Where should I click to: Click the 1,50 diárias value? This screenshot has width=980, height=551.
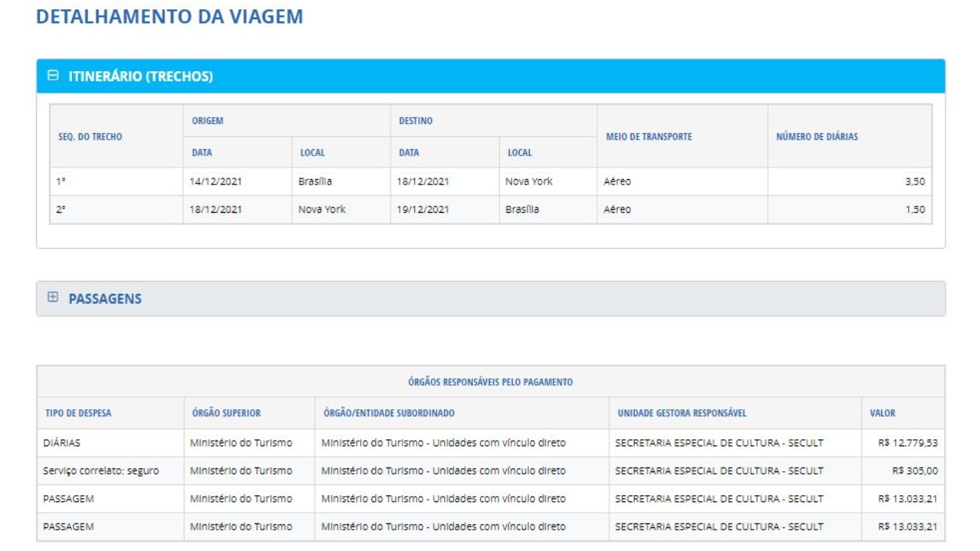click(x=915, y=210)
